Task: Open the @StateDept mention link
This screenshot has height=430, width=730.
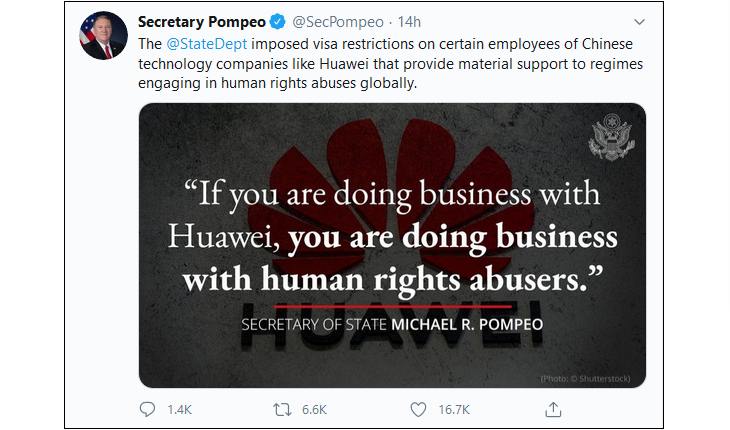Action: [x=207, y=44]
